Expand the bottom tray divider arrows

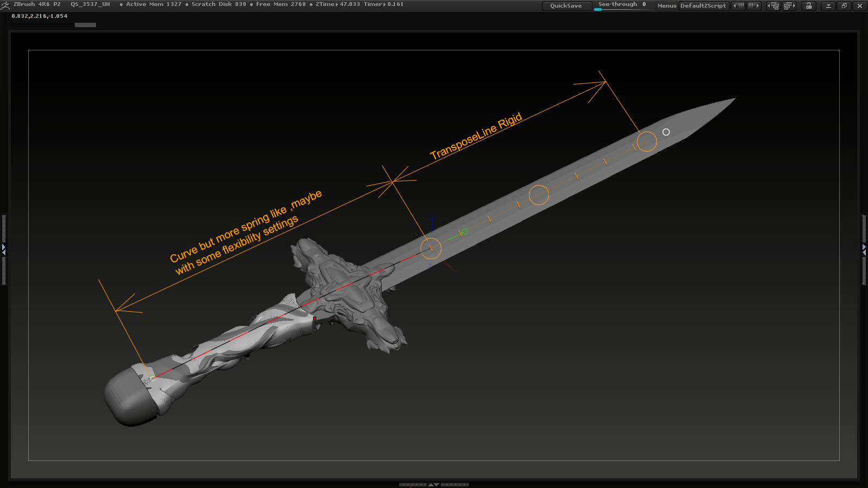[433, 484]
